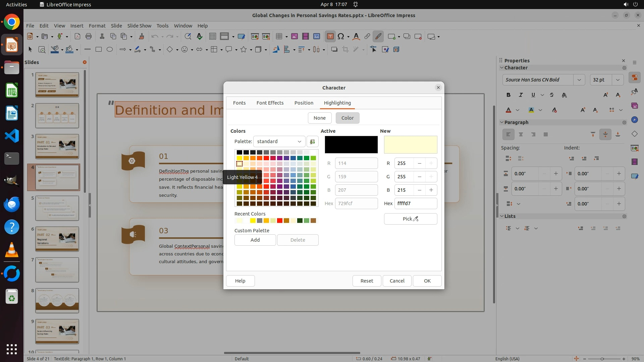Collapse the Paragraph section expander
The height and width of the screenshot is (362, 644).
pos(502,122)
